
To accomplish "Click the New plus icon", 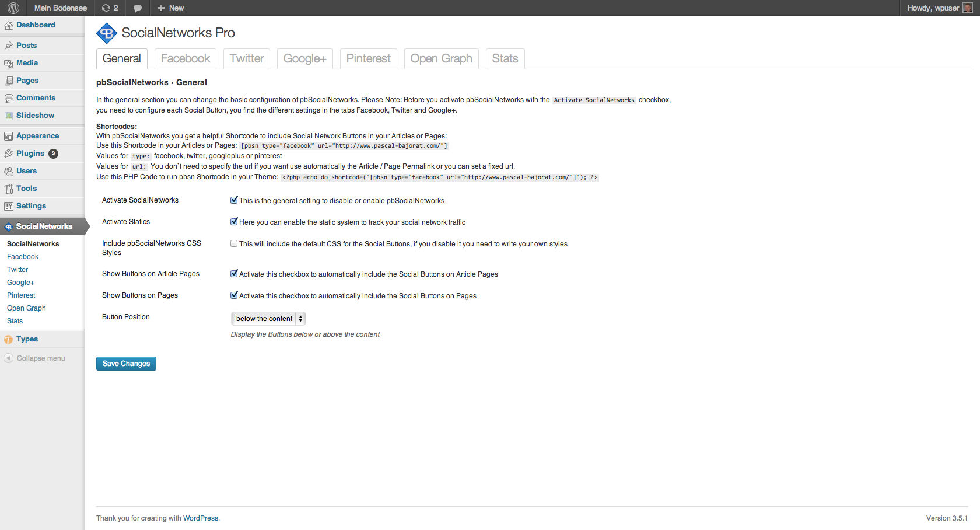I will 161,8.
